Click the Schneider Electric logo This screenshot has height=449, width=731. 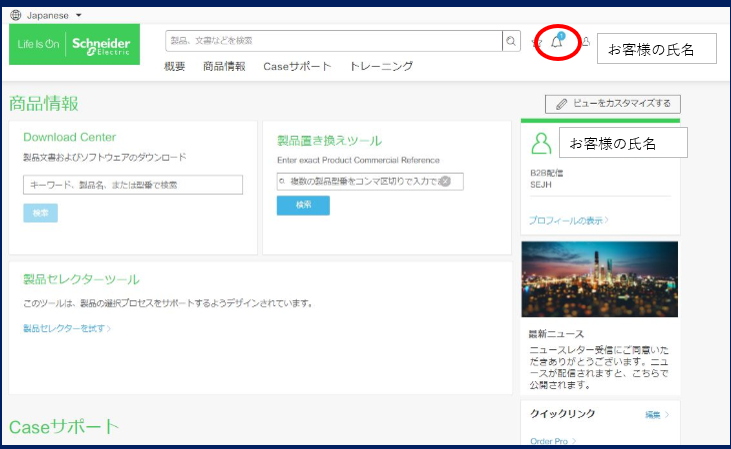click(x=75, y=44)
